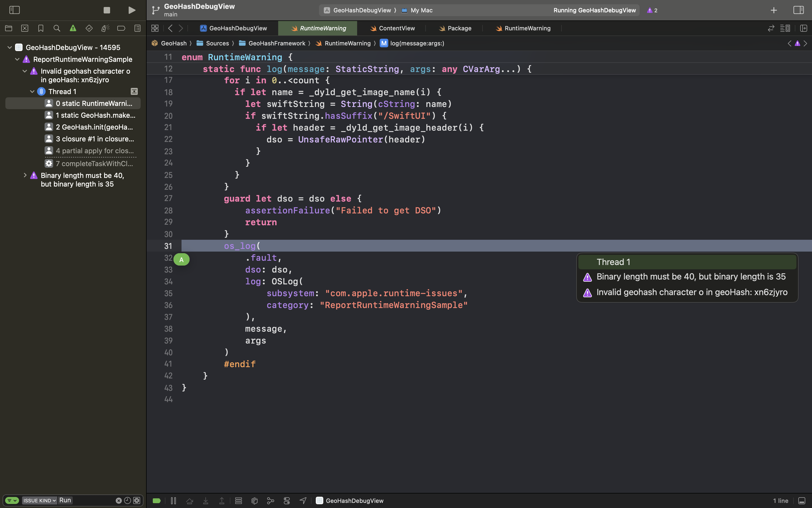Select Invalid geohash issue in popup
The height and width of the screenshot is (508, 812).
[687, 292]
